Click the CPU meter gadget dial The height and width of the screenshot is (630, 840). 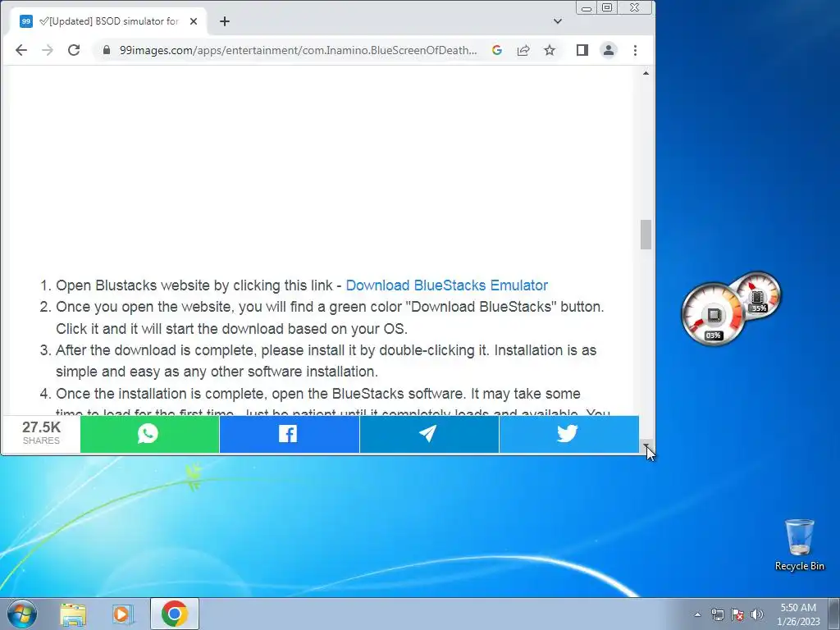click(714, 315)
